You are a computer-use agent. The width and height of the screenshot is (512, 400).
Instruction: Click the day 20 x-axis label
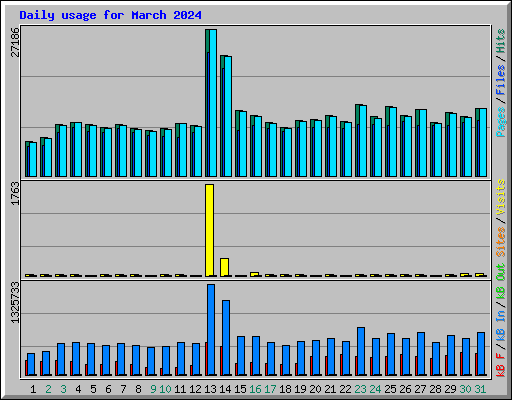(x=315, y=389)
